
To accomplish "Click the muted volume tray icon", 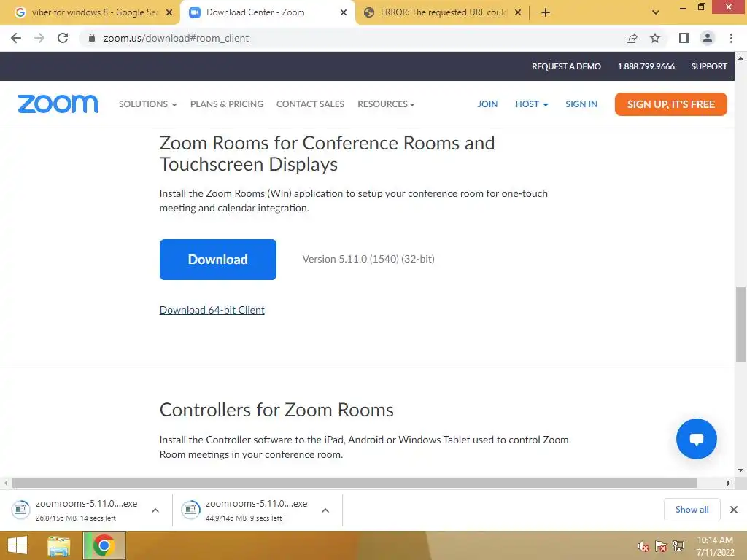I will (643, 546).
